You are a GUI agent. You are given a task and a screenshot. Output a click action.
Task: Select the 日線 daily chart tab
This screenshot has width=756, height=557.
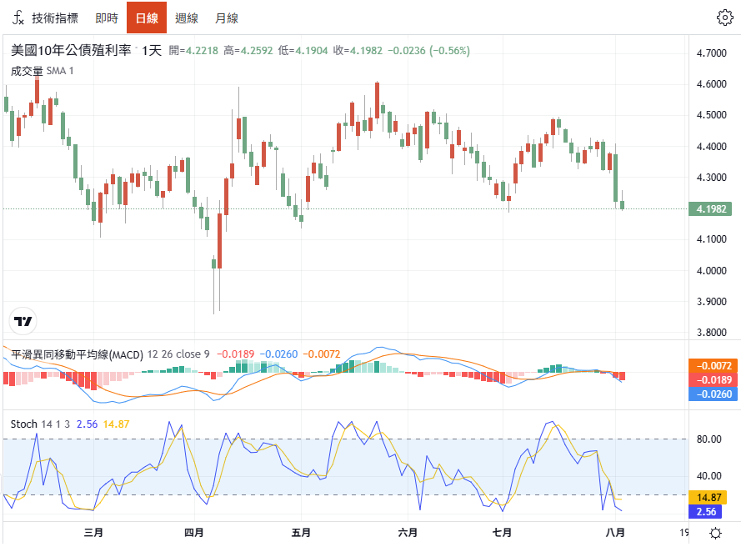pyautogui.click(x=147, y=18)
